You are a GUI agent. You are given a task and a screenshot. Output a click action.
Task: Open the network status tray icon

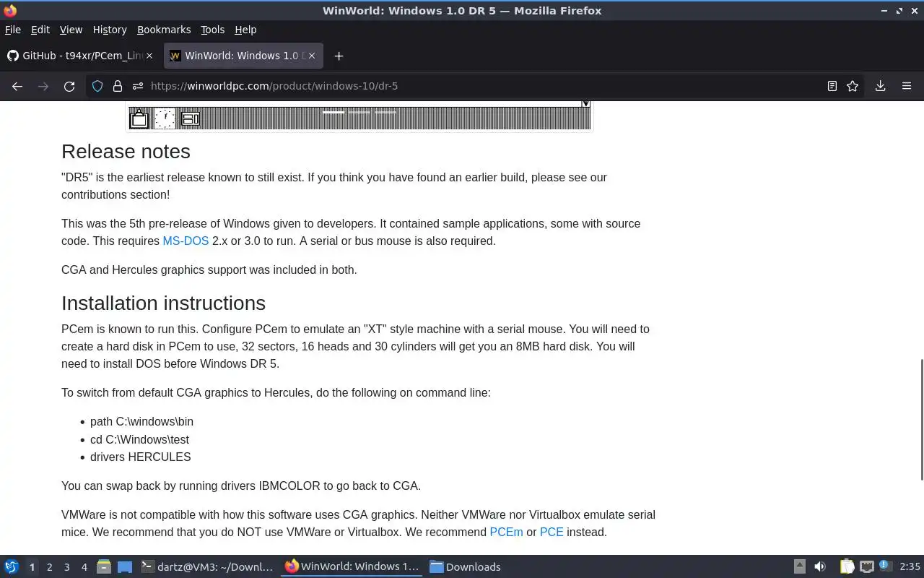[x=866, y=567]
